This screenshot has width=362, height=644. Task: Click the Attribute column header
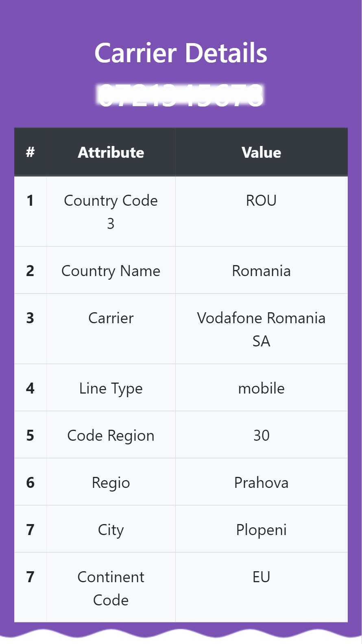pyautogui.click(x=111, y=152)
